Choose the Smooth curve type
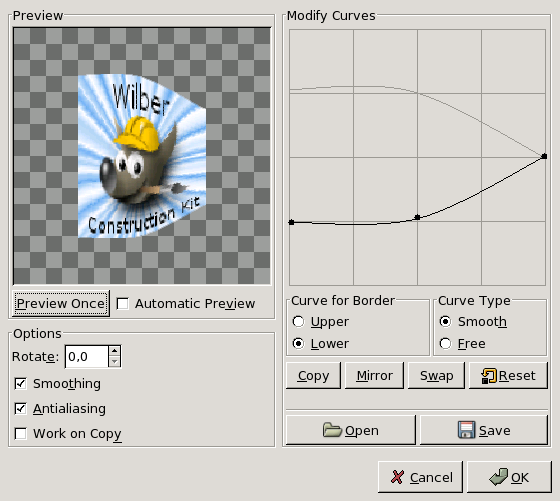The height and width of the screenshot is (501, 560). click(445, 322)
